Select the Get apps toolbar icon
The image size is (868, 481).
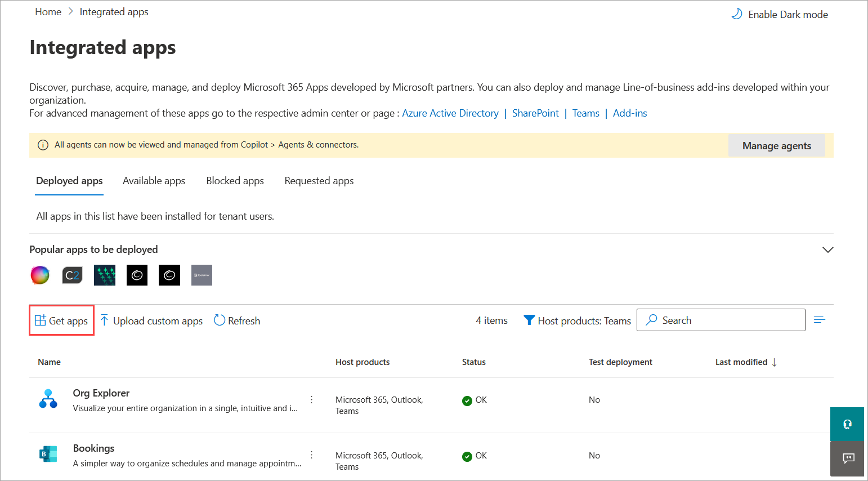pos(39,320)
